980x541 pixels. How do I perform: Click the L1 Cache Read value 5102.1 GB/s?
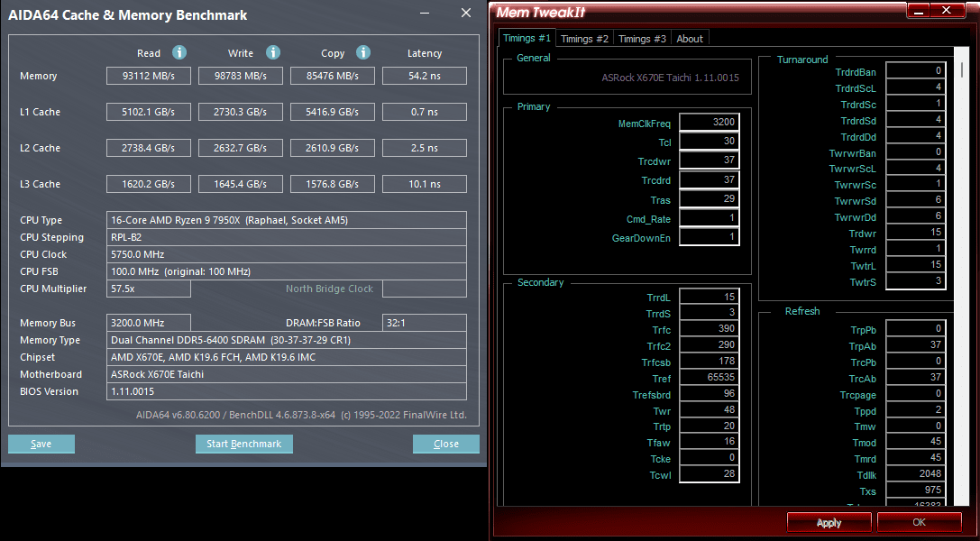[149, 112]
